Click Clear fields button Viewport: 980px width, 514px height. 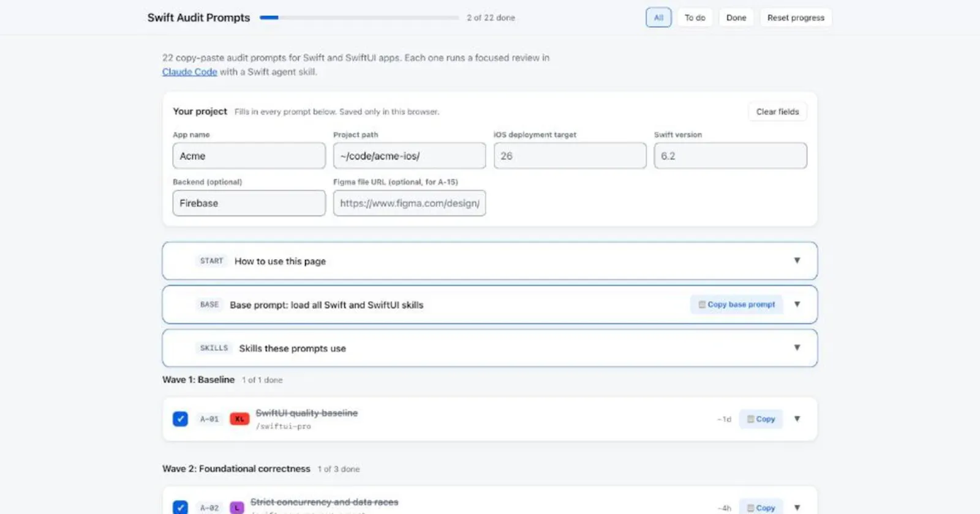point(777,112)
